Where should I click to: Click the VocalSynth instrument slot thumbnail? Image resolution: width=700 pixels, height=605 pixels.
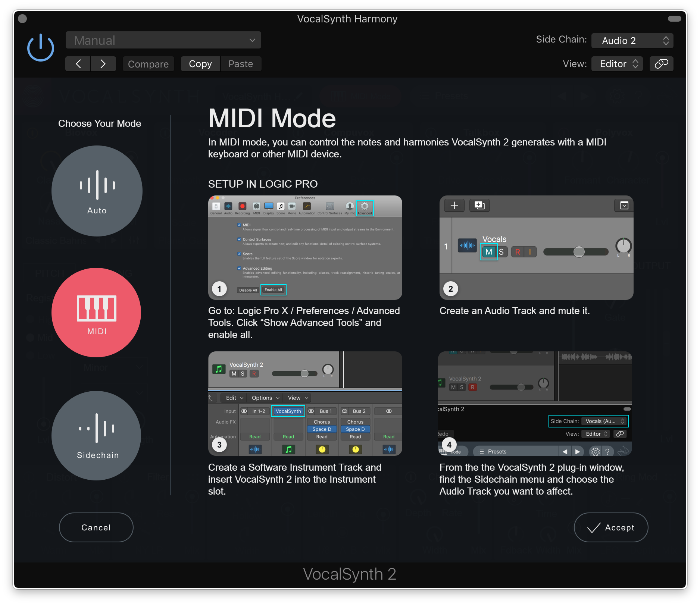pyautogui.click(x=305, y=404)
